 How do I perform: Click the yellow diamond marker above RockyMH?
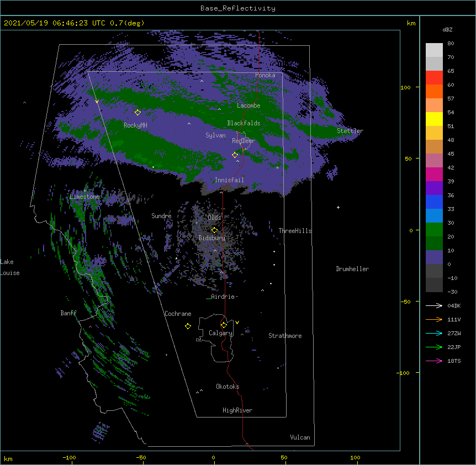(x=137, y=112)
